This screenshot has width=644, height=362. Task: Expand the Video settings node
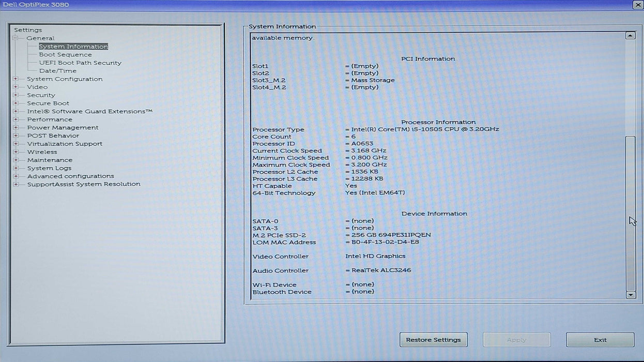click(16, 87)
